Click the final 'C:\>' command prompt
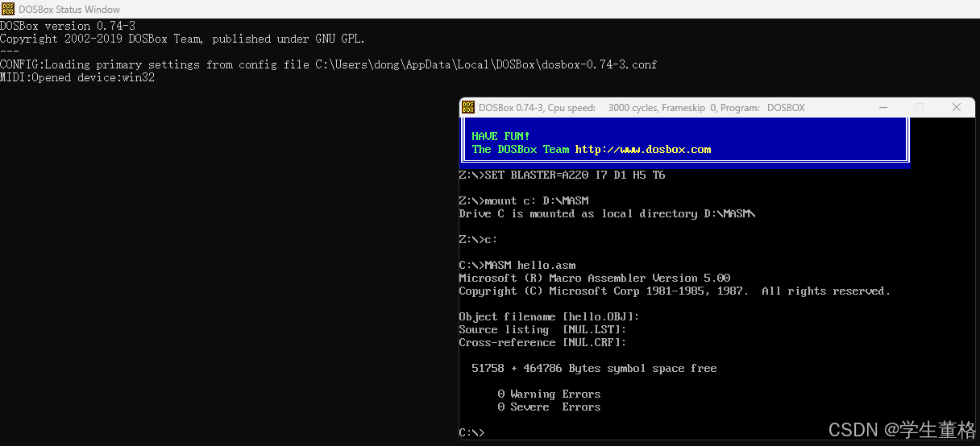Screen dimensions: 980x446 click(x=472, y=432)
